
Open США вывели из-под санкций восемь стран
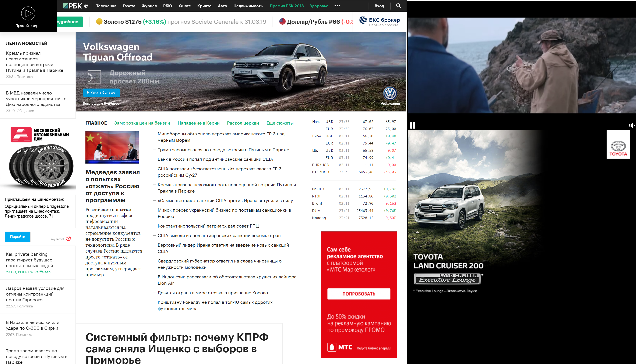[x=219, y=236]
